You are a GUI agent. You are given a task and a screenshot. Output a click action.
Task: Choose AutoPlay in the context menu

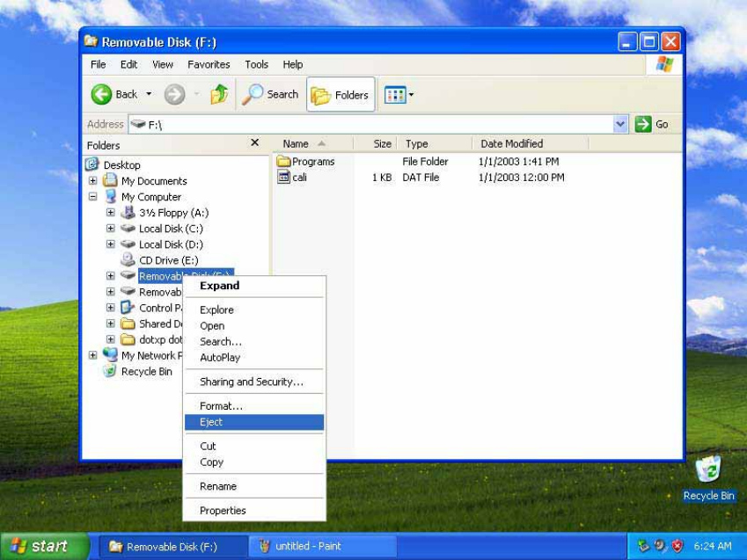[254, 357]
